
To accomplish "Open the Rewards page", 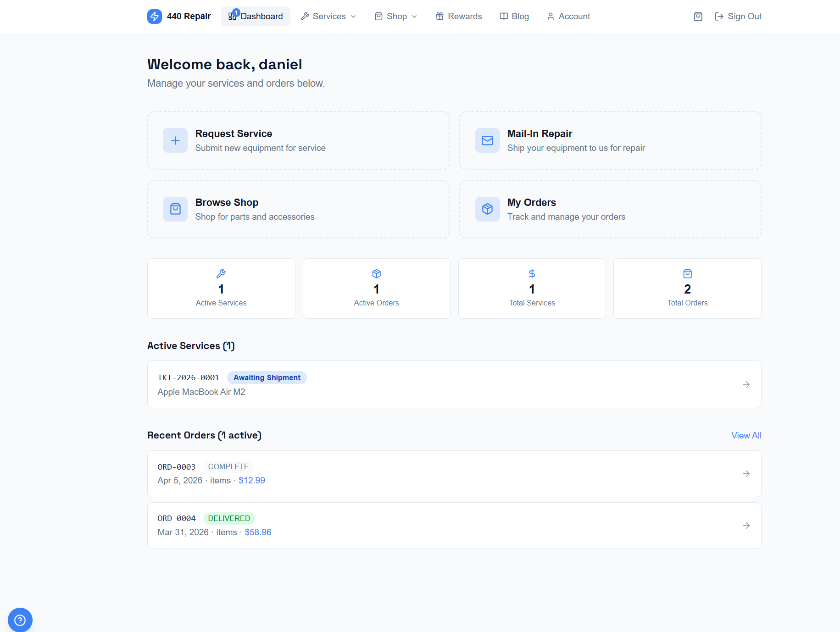I will (x=458, y=17).
